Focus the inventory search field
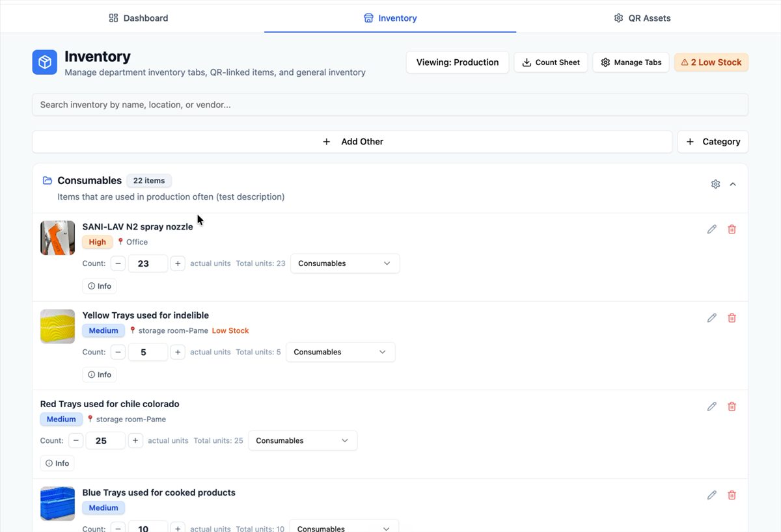The height and width of the screenshot is (532, 781). pos(390,105)
